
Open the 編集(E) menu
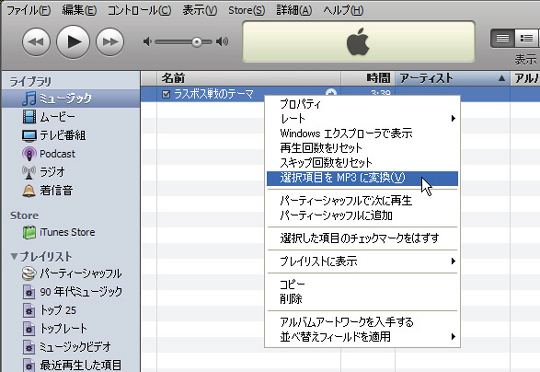[79, 10]
